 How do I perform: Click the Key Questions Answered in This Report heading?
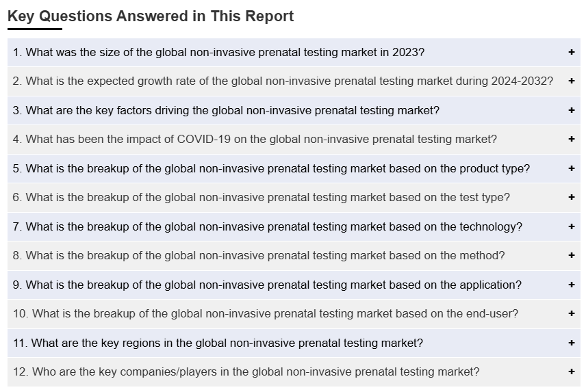[151, 16]
